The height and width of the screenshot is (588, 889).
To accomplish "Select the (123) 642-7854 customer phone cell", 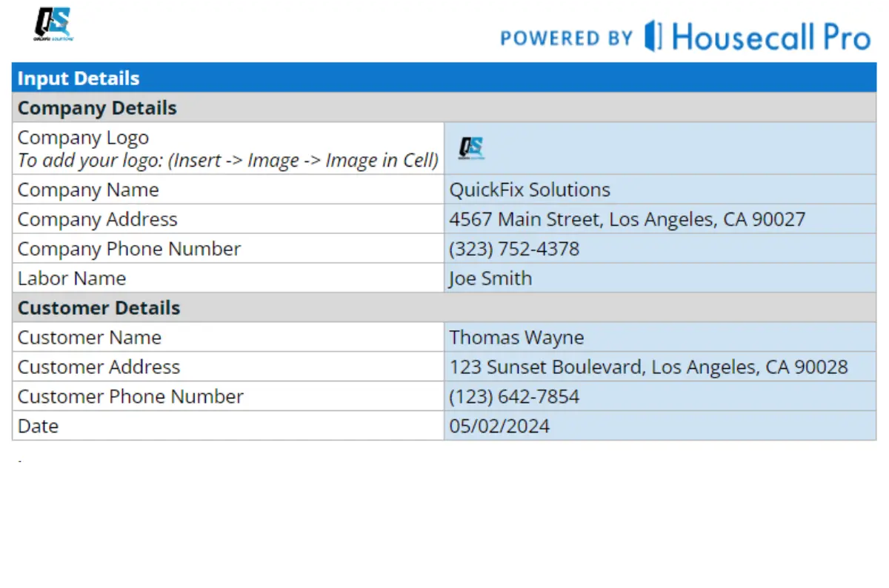I will click(659, 397).
